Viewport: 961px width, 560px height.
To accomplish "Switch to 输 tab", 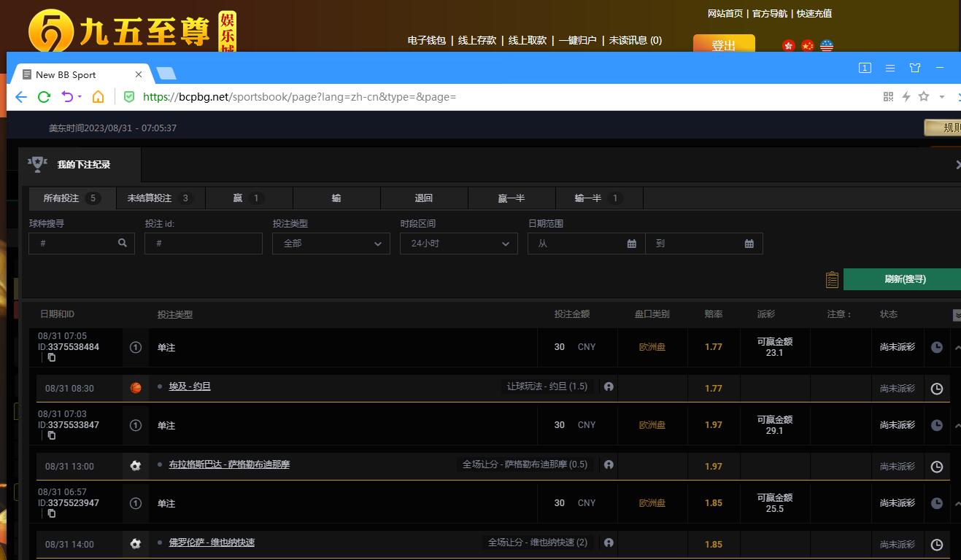I will 336,198.
